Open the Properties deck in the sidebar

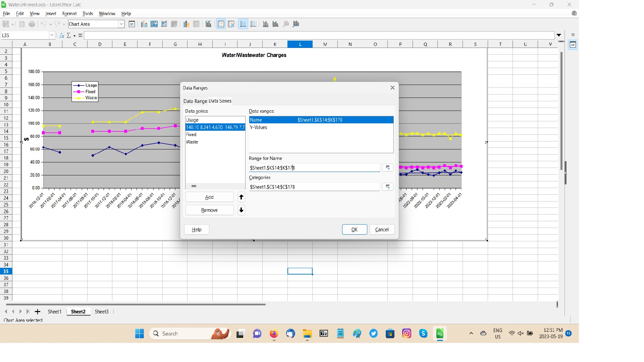point(573,44)
